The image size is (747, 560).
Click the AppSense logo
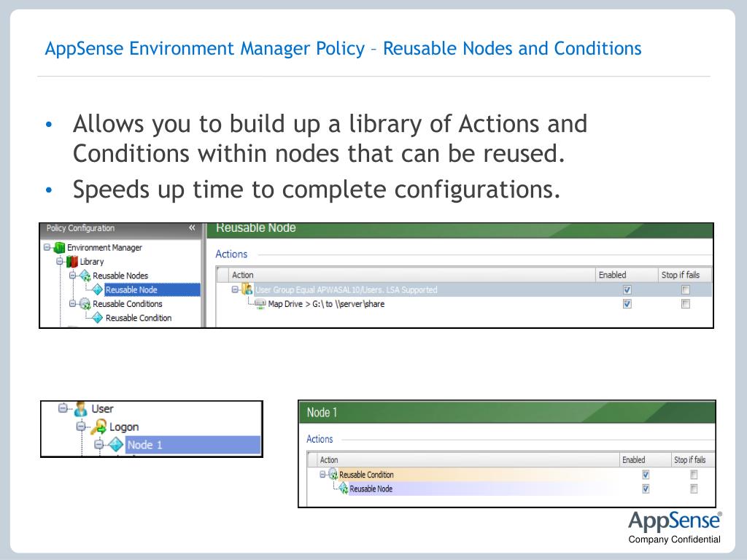[x=675, y=521]
